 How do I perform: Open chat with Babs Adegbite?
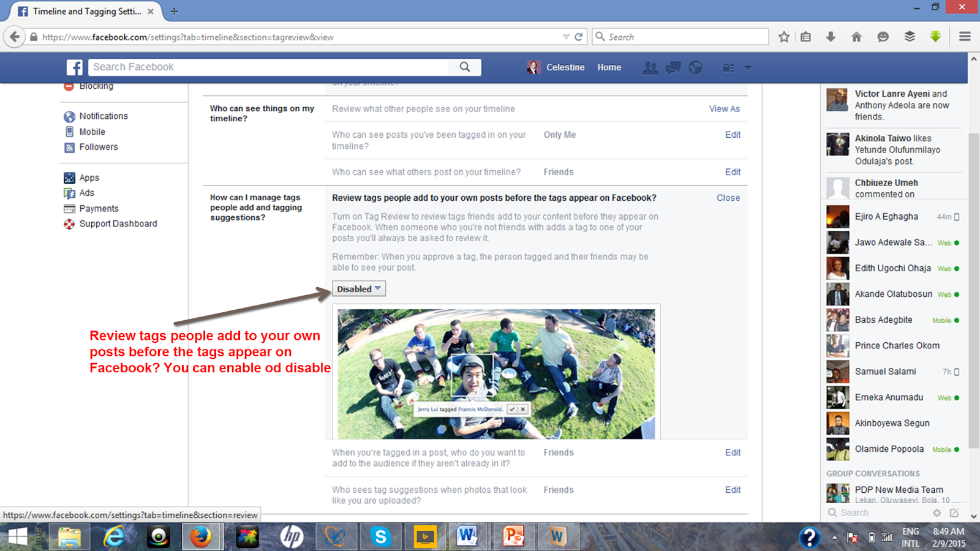tap(893, 320)
